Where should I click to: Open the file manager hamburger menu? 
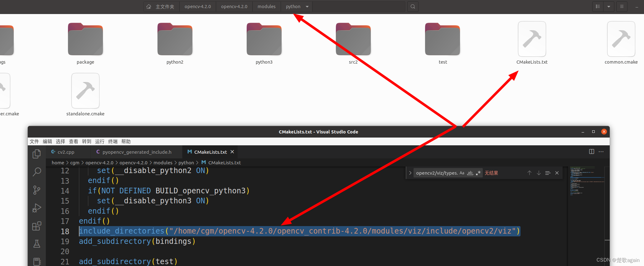(x=622, y=7)
